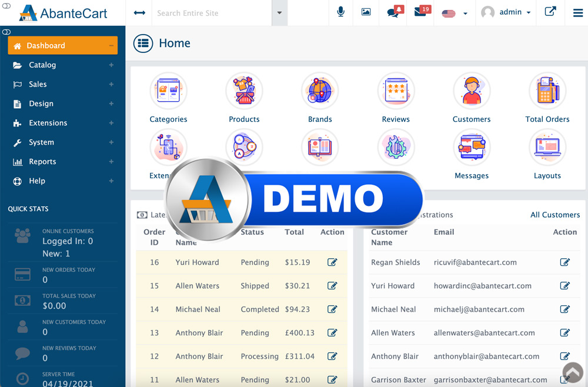Click the scroll-to-top arrow button
This screenshot has height=387, width=588.
coord(573,372)
